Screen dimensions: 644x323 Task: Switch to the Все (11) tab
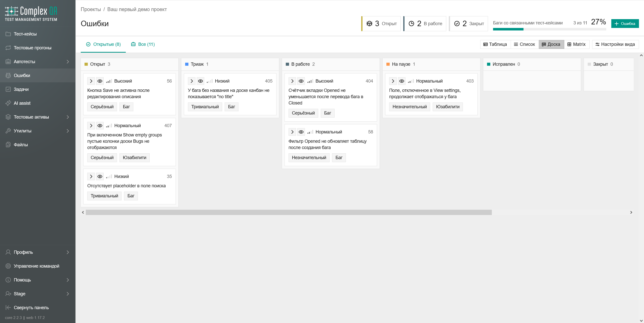tap(143, 44)
